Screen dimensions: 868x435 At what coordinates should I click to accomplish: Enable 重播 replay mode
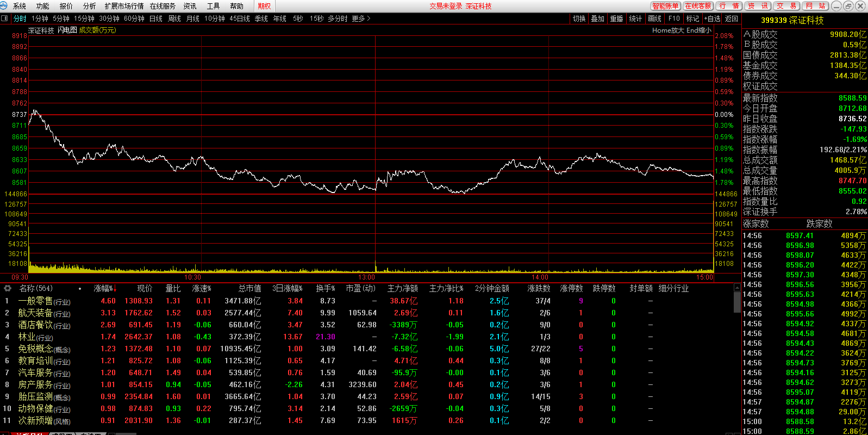pos(616,18)
